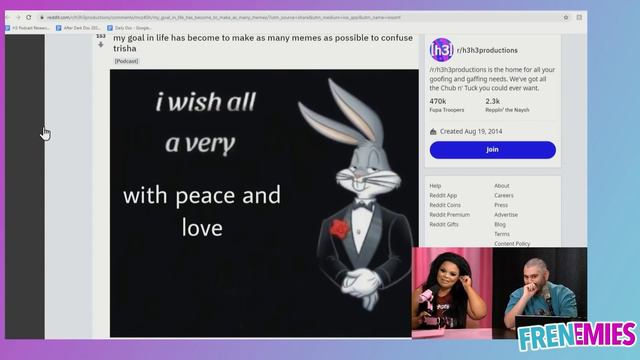Screen dimensions: 640x360
Task: Click the Created Aug 19, 2014 text
Action: coord(471,131)
